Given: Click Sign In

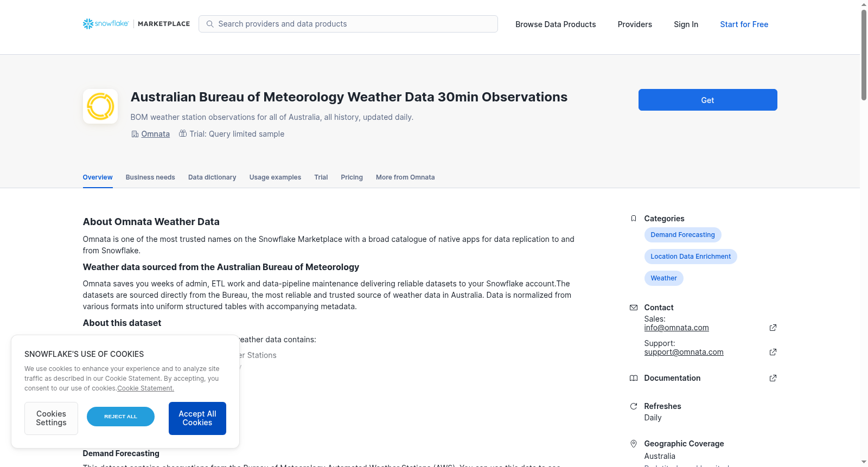Looking at the screenshot, I should coord(686,24).
